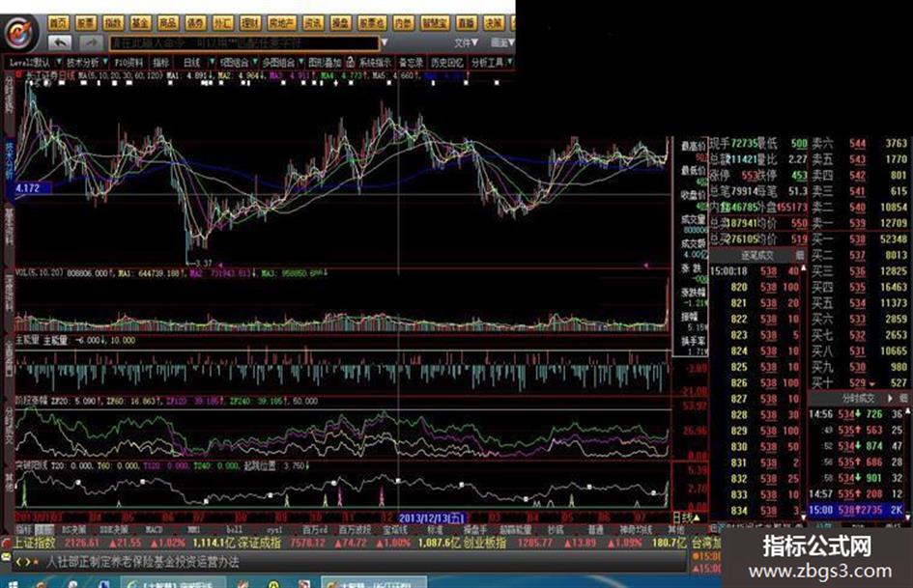
Task: Click the 逐笔成交 panel header
Action: pyautogui.click(x=756, y=255)
